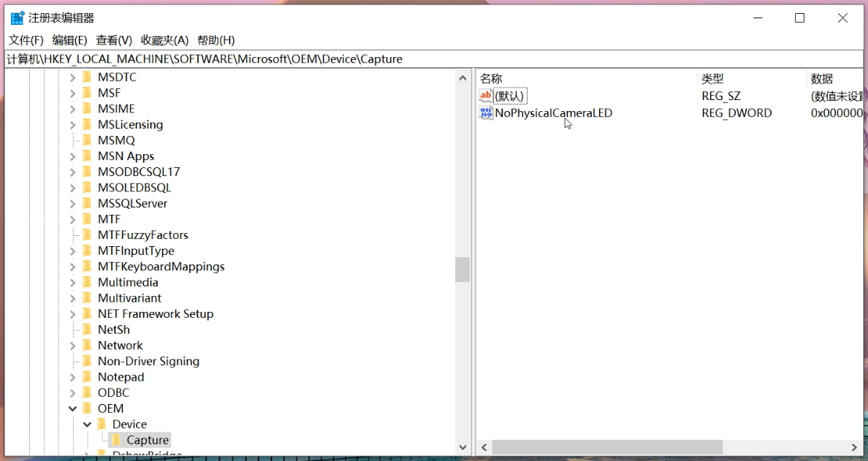Image resolution: width=868 pixels, height=461 pixels.
Task: Select the ODBC tree key
Action: click(x=113, y=393)
